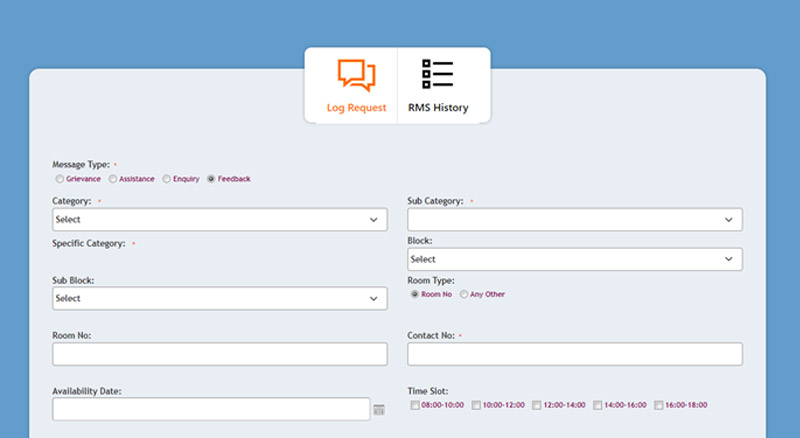Open the Category dropdown
800x438 pixels.
tap(219, 219)
